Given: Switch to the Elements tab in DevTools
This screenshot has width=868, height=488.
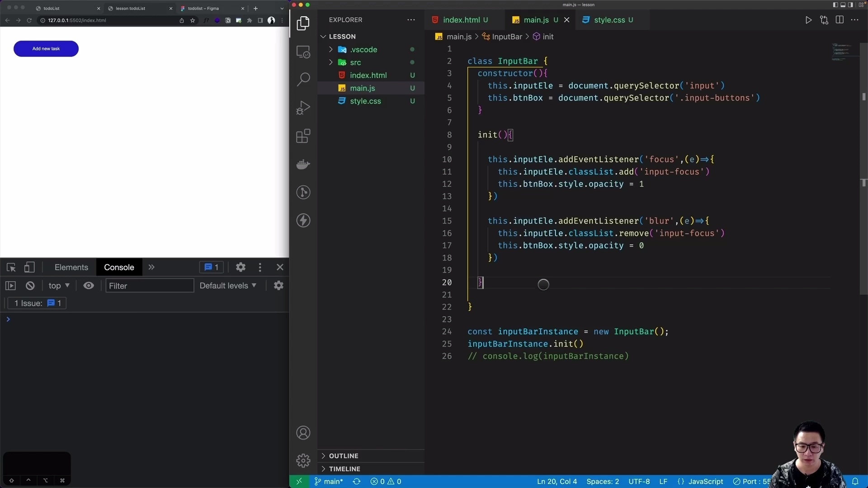Looking at the screenshot, I should 71,267.
